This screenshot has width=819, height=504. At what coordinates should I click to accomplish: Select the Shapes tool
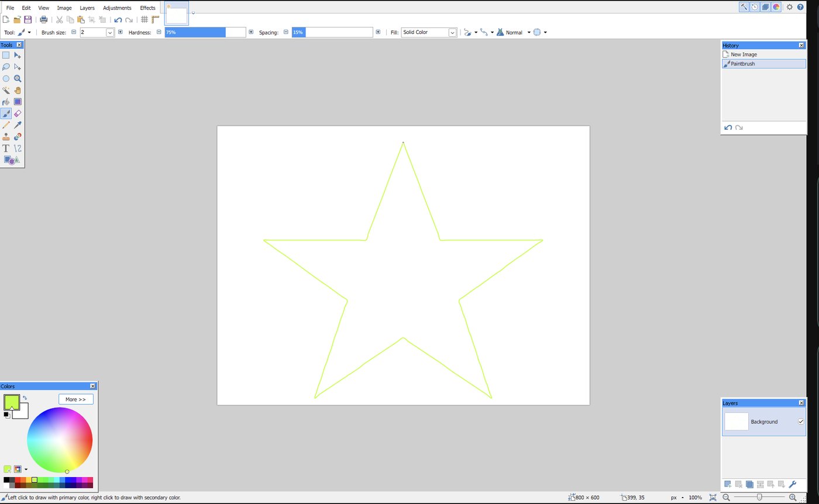(12, 160)
